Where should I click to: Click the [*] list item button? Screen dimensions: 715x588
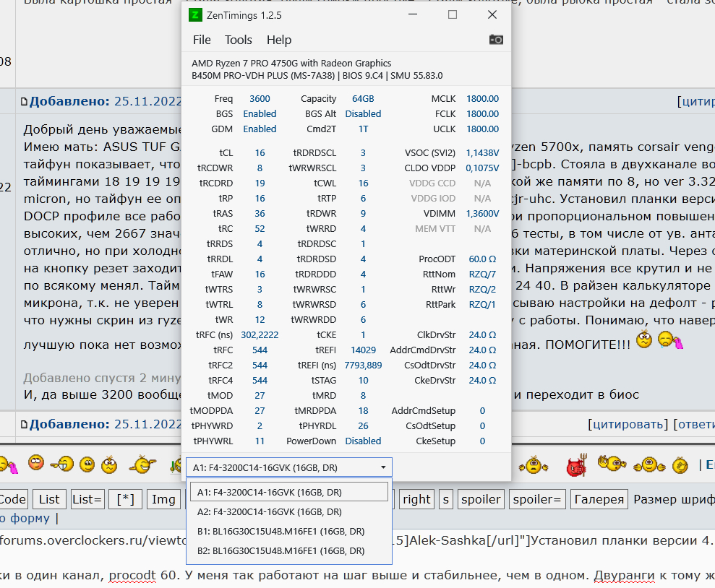[125, 500]
